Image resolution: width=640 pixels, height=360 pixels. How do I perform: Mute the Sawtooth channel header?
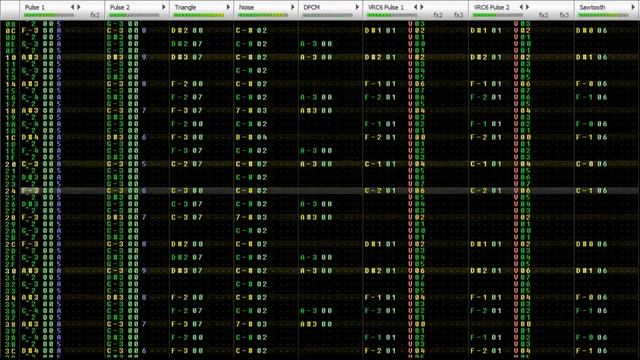(592, 7)
